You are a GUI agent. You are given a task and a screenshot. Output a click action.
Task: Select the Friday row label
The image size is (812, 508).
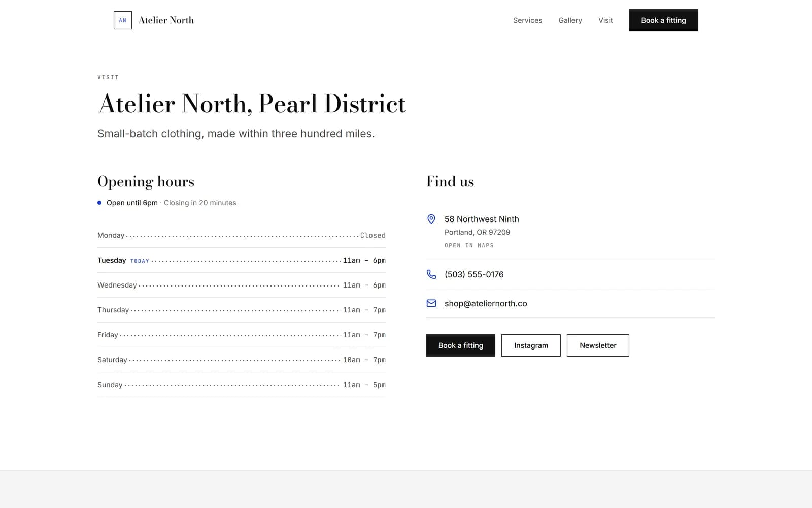coord(108,335)
